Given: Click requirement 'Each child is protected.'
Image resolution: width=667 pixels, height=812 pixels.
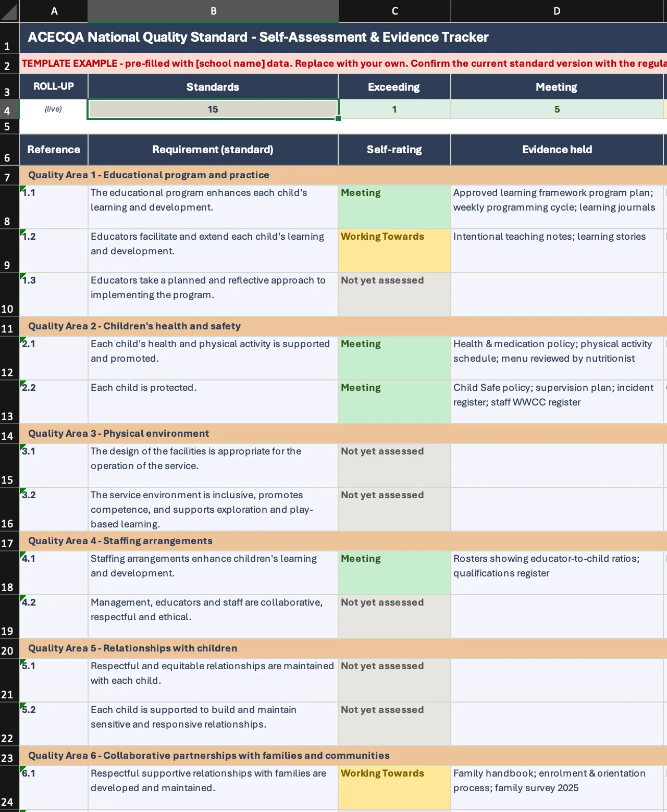Looking at the screenshot, I should tap(213, 402).
